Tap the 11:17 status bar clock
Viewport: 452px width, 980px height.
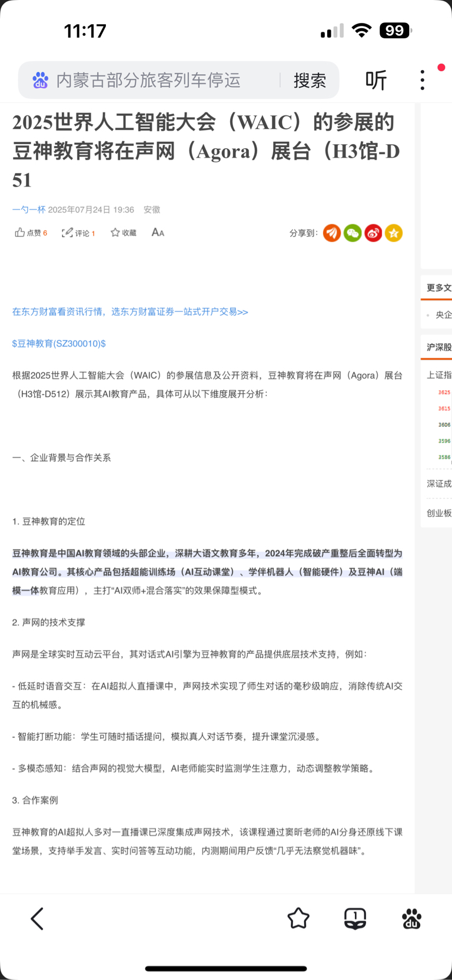point(85,31)
